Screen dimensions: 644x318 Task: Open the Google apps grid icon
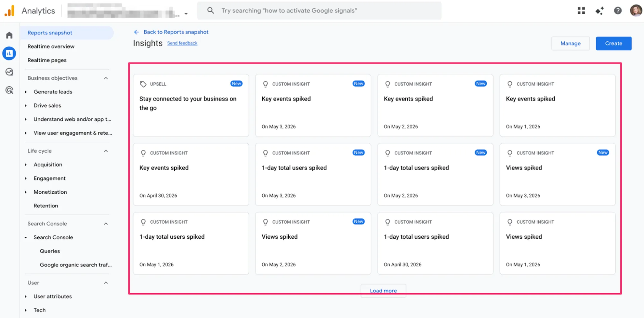click(x=581, y=11)
